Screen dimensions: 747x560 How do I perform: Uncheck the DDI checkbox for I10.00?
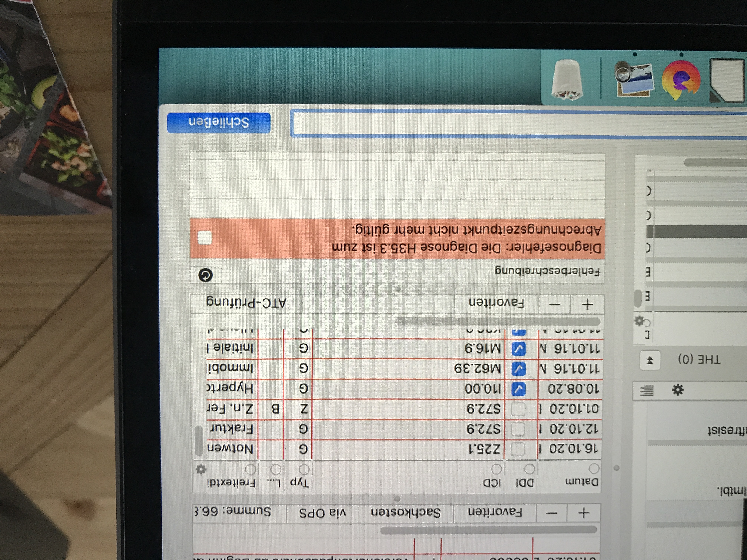click(518, 389)
